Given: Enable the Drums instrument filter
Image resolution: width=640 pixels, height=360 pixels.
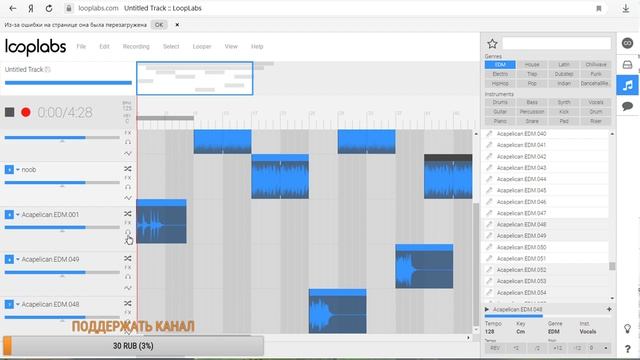Looking at the screenshot, I should click(500, 102).
